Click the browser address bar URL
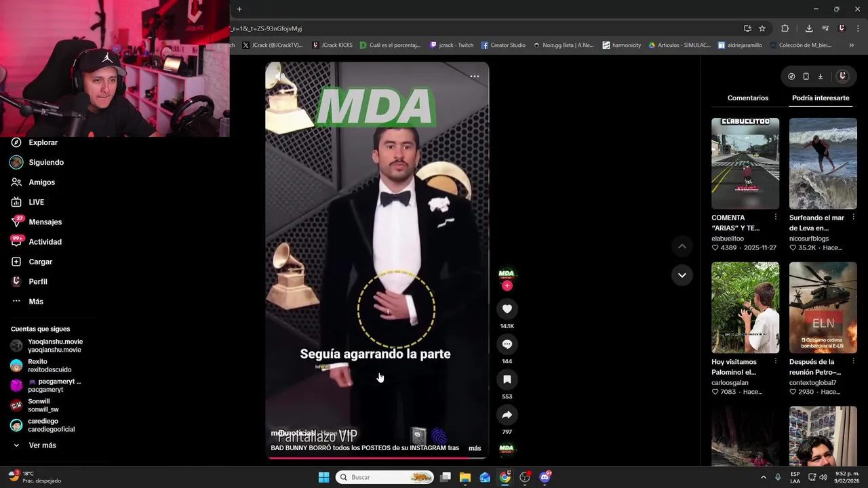Screen dimensions: 868x488 tap(267, 28)
